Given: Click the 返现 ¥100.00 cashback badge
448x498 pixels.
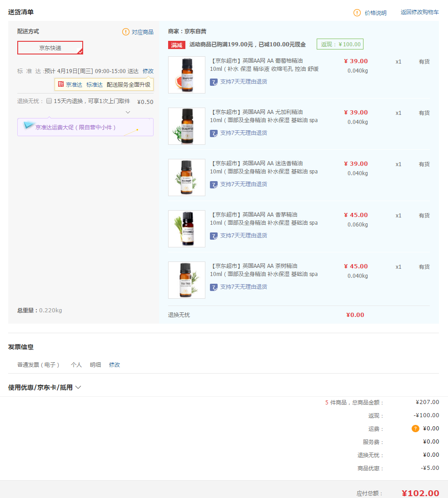Looking at the screenshot, I should (x=339, y=44).
